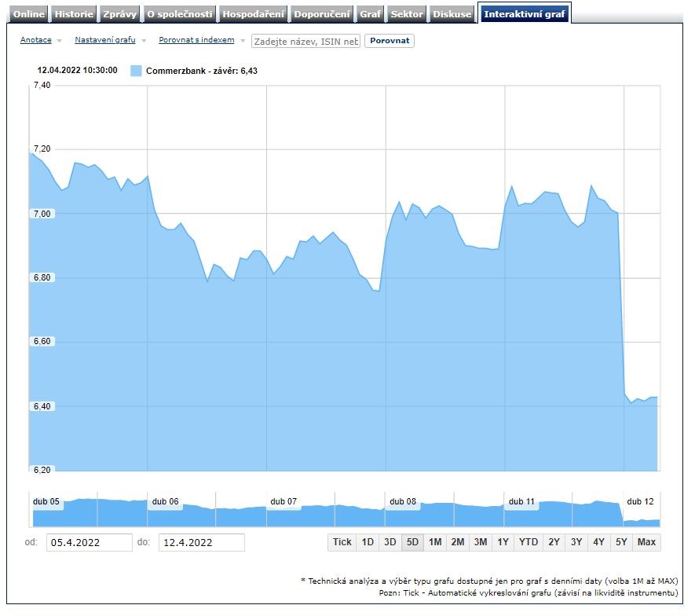This screenshot has width=695, height=616.
Task: Click dub 08 marker in range navigator
Action: 403,501
